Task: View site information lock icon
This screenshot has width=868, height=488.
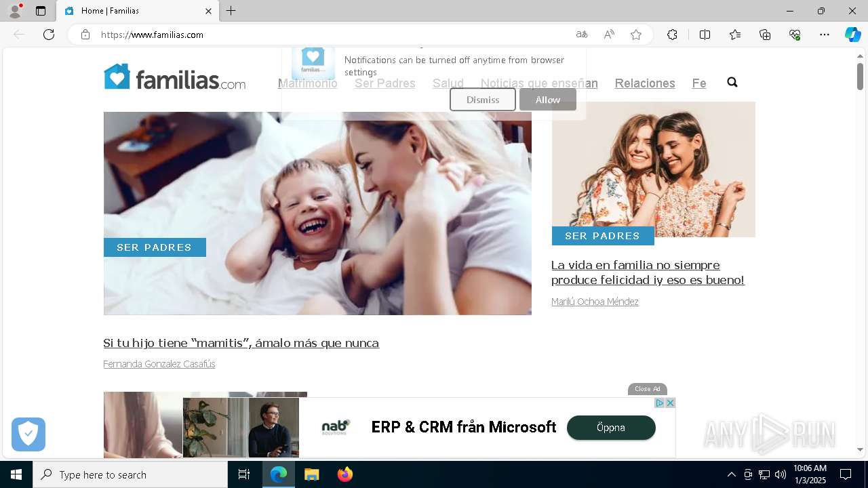Action: 85,35
